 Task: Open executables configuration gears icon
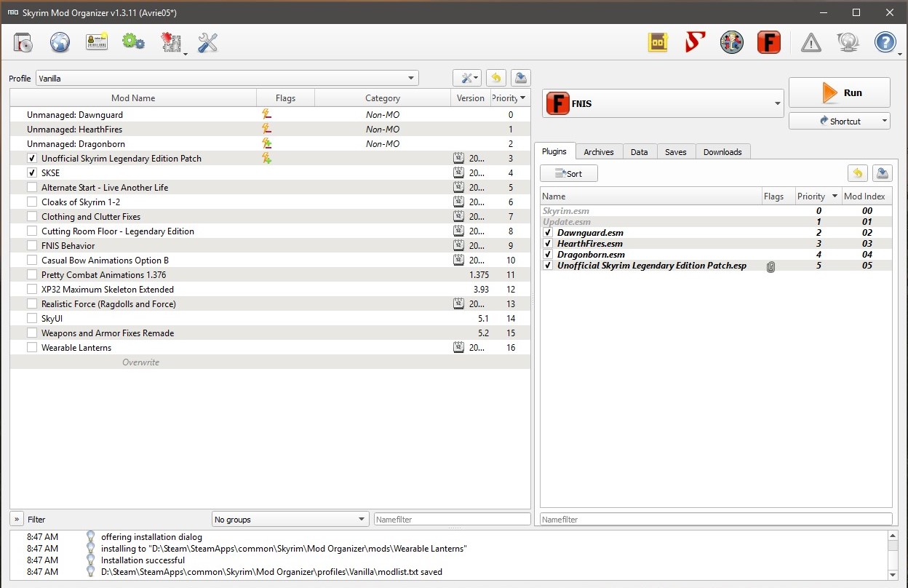[134, 42]
